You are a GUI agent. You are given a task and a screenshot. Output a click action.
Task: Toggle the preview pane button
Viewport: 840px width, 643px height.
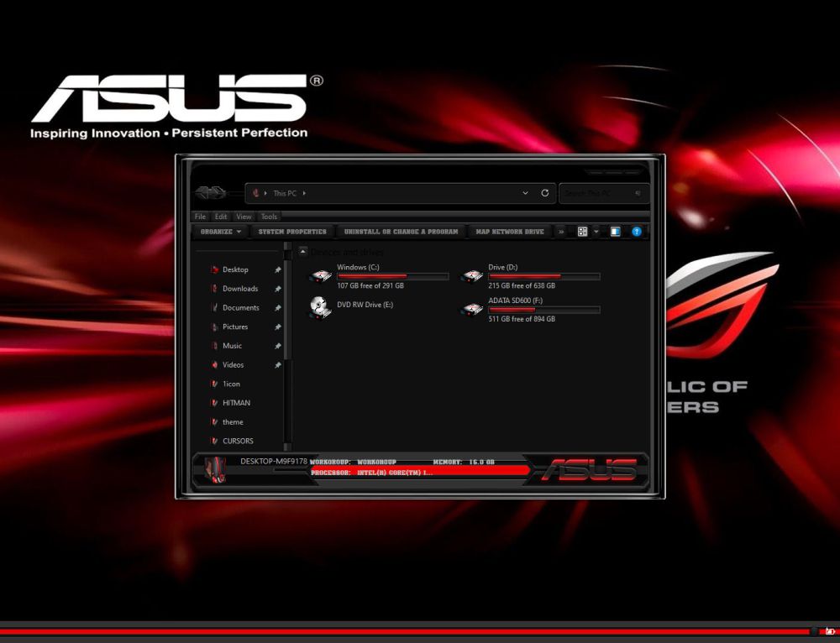click(x=616, y=232)
